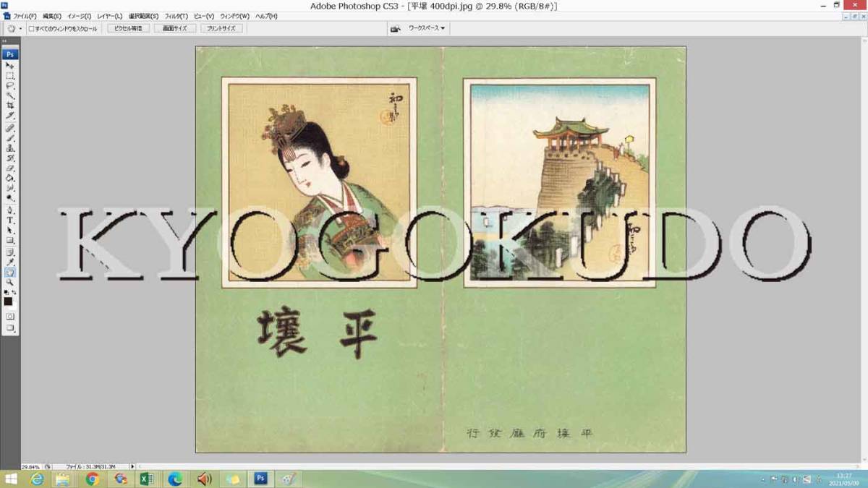The image size is (868, 488).
Task: Reset to default foreground/background colors
Action: click(7, 292)
